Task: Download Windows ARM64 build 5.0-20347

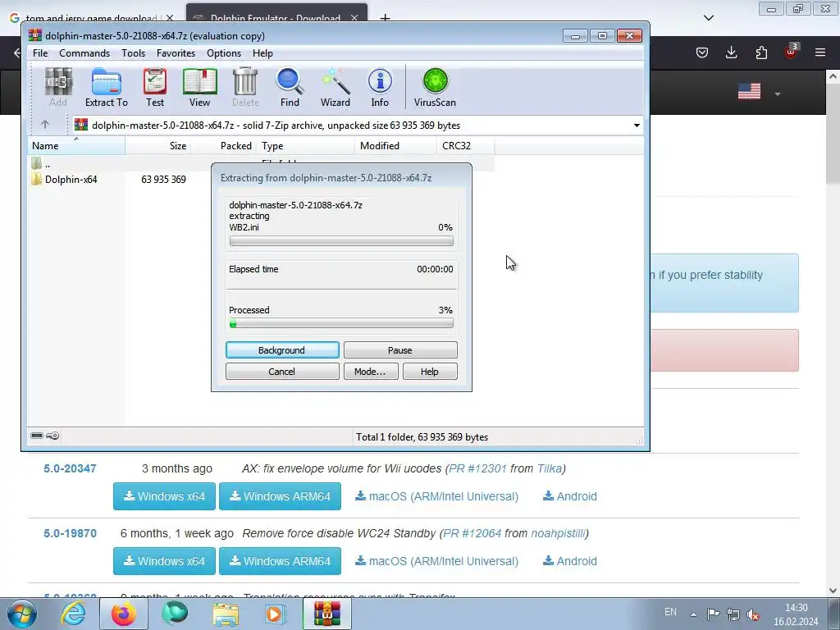Action: pos(280,496)
